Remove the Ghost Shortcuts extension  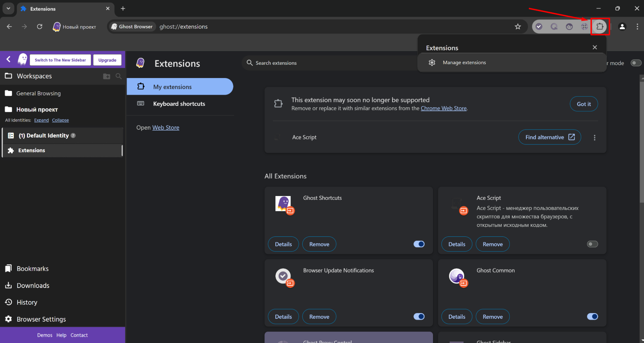pos(319,244)
